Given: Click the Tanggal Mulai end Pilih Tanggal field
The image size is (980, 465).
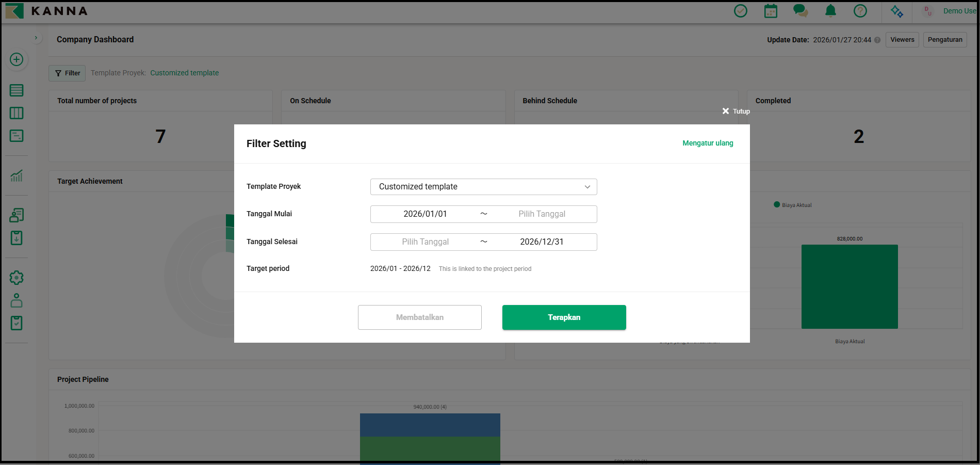Looking at the screenshot, I should (542, 214).
